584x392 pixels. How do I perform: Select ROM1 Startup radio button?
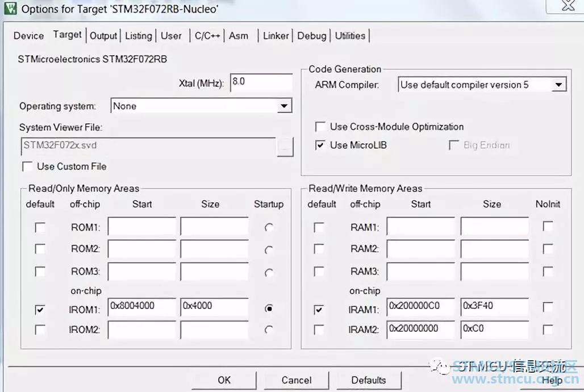(x=269, y=227)
